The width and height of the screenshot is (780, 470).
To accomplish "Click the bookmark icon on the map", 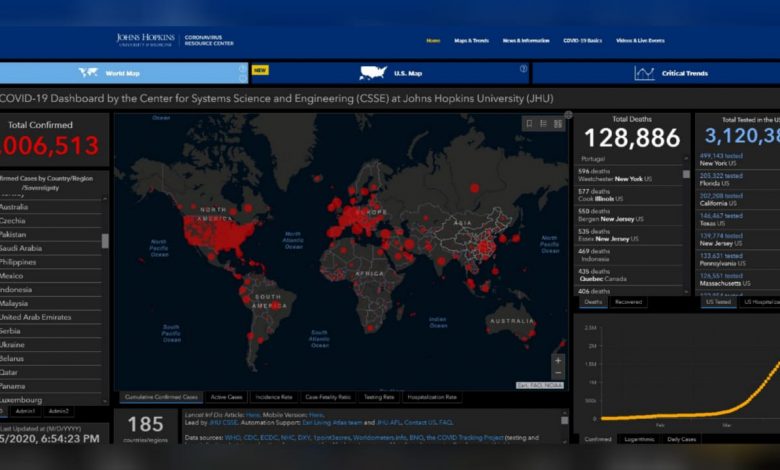I will 529,123.
